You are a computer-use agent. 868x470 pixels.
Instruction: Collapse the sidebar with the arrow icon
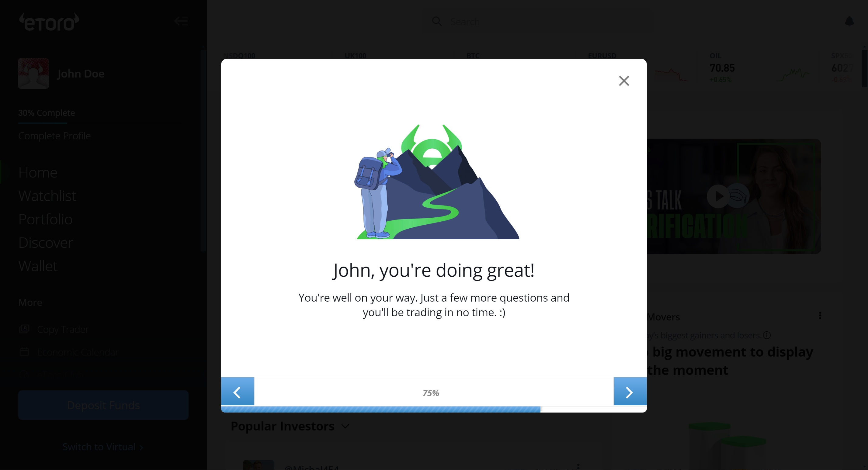coord(181,21)
